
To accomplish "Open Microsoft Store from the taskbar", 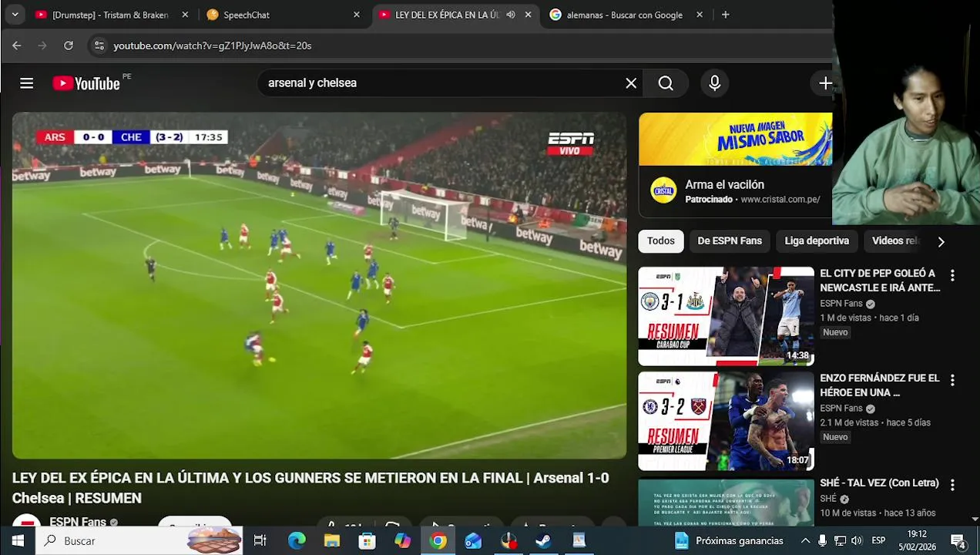I will pyautogui.click(x=367, y=541).
